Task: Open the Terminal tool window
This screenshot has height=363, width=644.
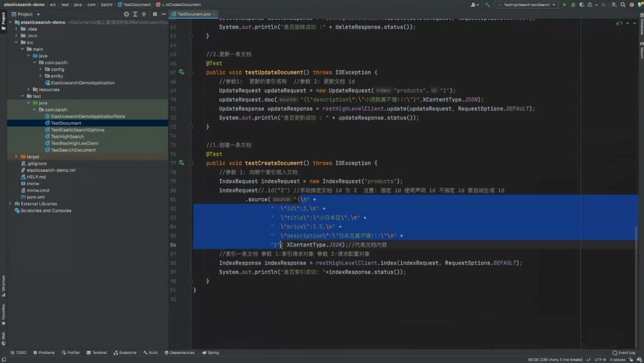Action: 96,352
